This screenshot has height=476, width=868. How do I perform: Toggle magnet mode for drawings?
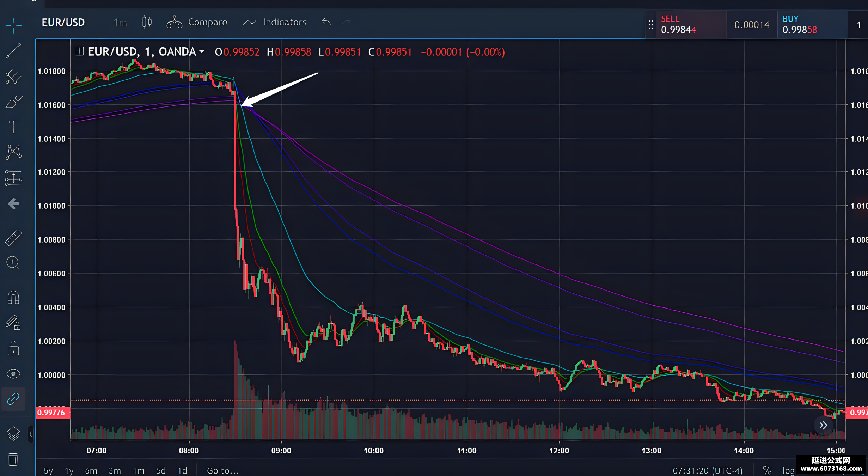coord(13,297)
